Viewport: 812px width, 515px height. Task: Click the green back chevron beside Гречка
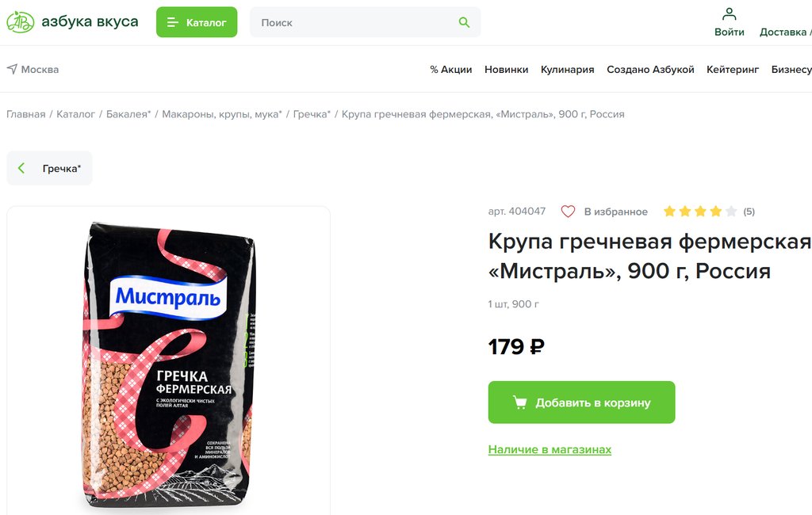[x=21, y=168]
